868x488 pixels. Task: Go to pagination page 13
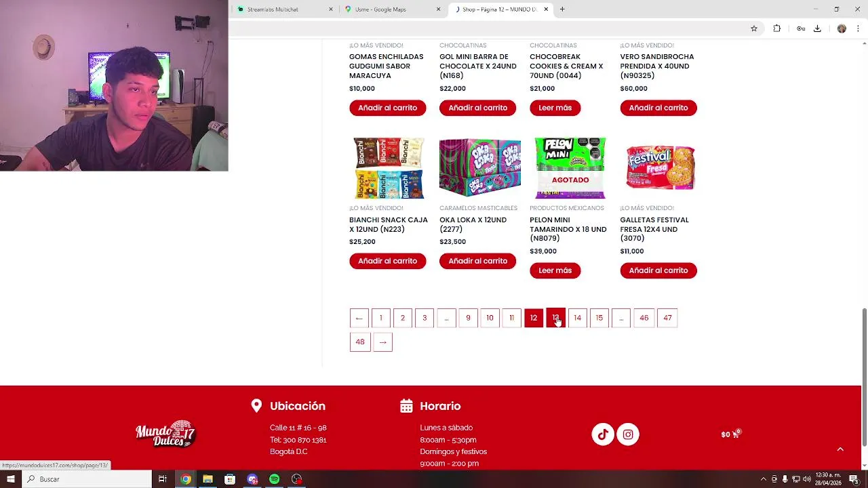pyautogui.click(x=555, y=318)
